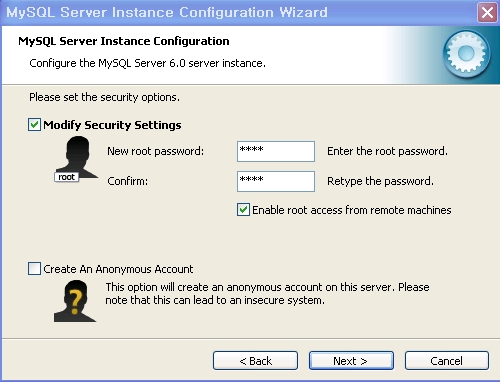The width and height of the screenshot is (500, 382).
Task: Click the Modify Security Settings label
Action: [x=112, y=125]
